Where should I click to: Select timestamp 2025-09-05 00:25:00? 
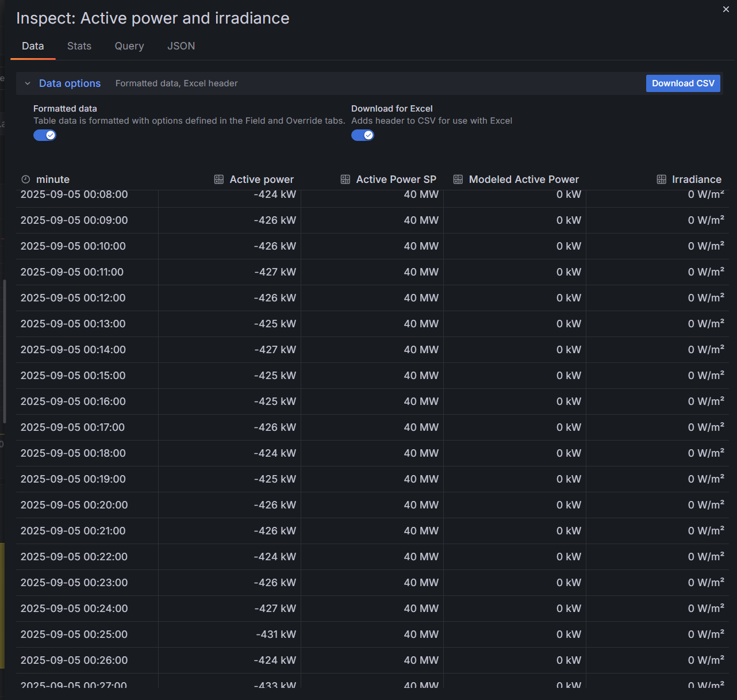tap(74, 634)
